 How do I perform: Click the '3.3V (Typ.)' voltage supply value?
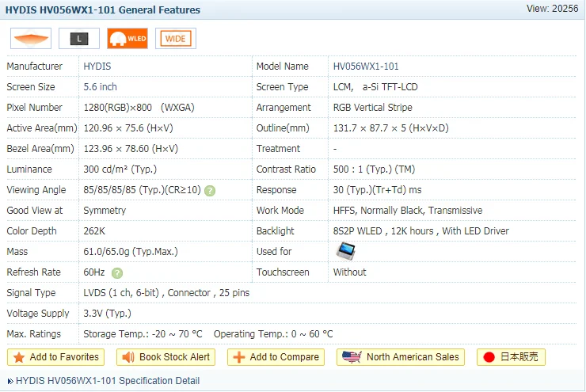coord(107,313)
